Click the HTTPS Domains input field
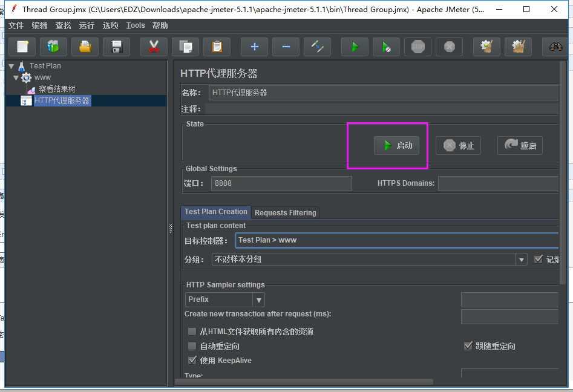This screenshot has height=392, width=573. coord(499,183)
